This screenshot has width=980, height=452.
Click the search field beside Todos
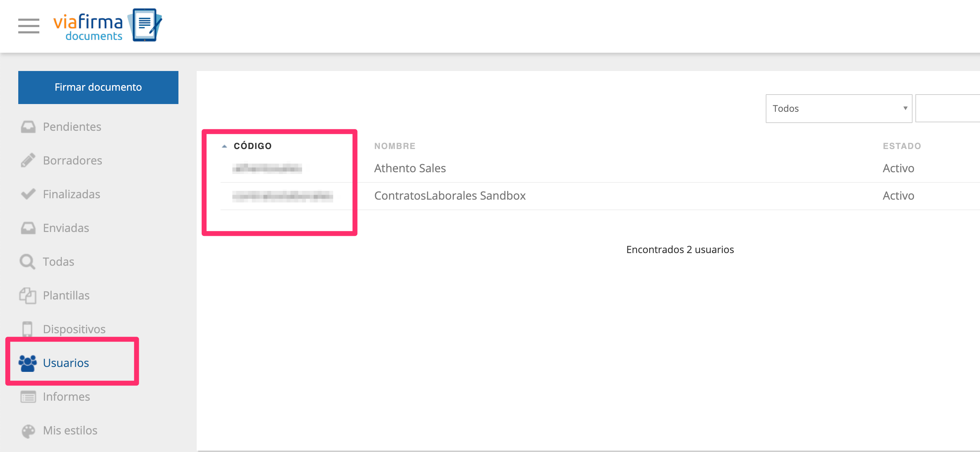947,109
